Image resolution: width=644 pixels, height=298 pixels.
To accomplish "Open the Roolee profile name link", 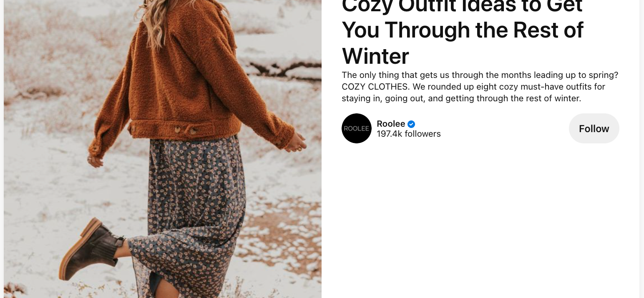I will (x=391, y=124).
